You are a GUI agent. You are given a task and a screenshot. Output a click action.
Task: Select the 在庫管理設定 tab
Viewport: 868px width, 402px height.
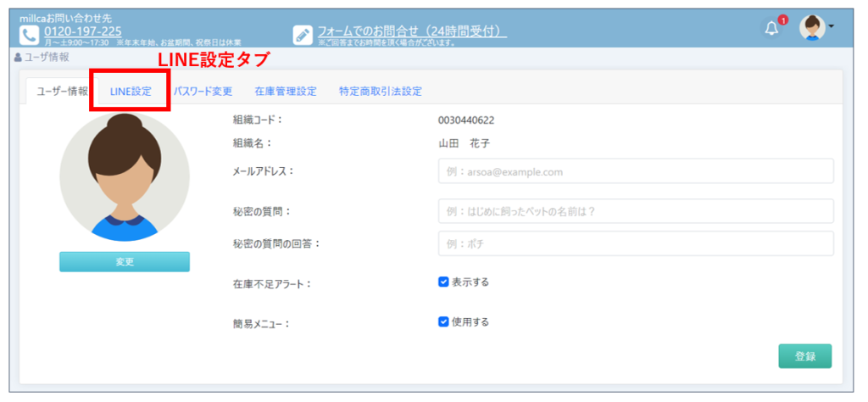pos(286,92)
